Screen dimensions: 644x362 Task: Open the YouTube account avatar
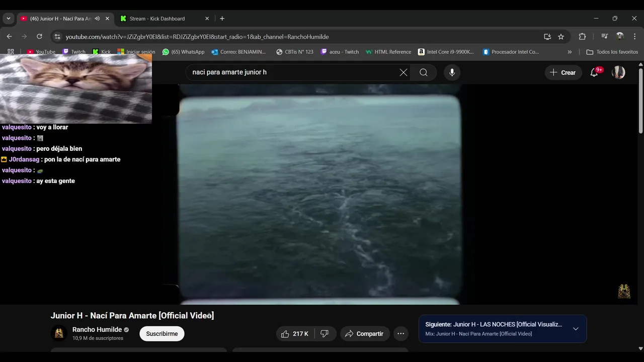tap(618, 72)
